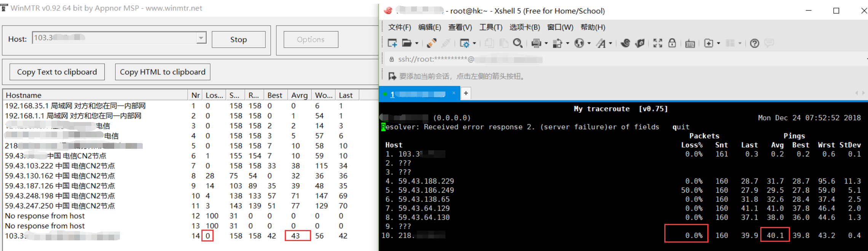Screen dimensions: 868x251
Task: Click the New session icon in Xshell toolbar
Action: tap(392, 43)
